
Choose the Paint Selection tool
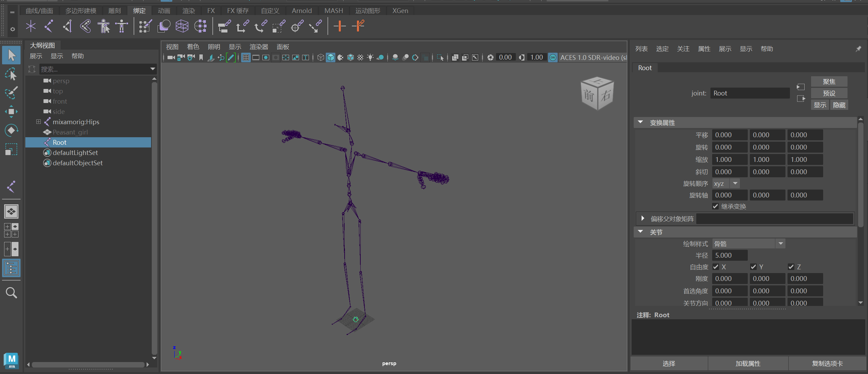11,93
